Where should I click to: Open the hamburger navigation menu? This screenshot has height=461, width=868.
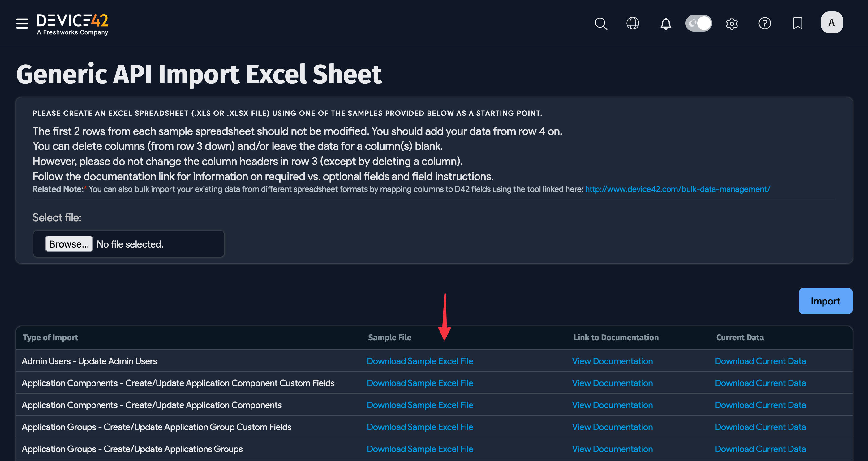coord(22,24)
